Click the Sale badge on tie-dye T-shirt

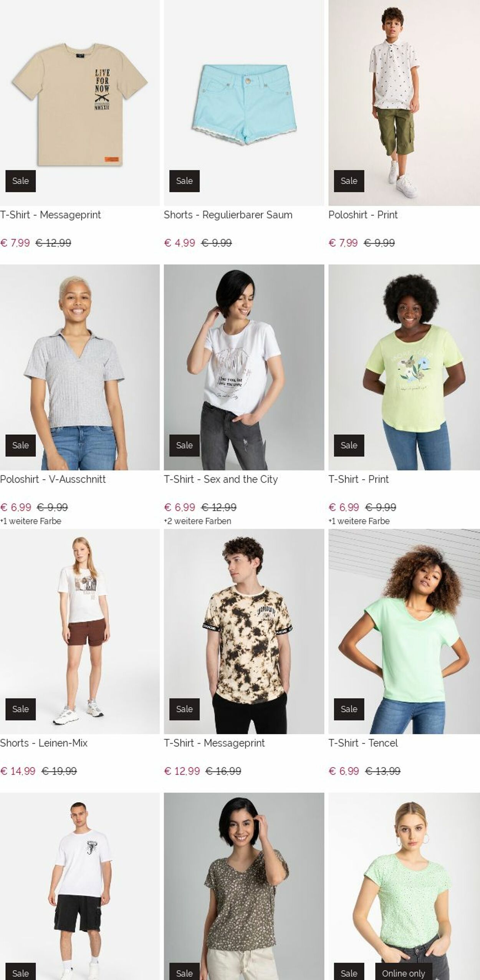pos(184,709)
